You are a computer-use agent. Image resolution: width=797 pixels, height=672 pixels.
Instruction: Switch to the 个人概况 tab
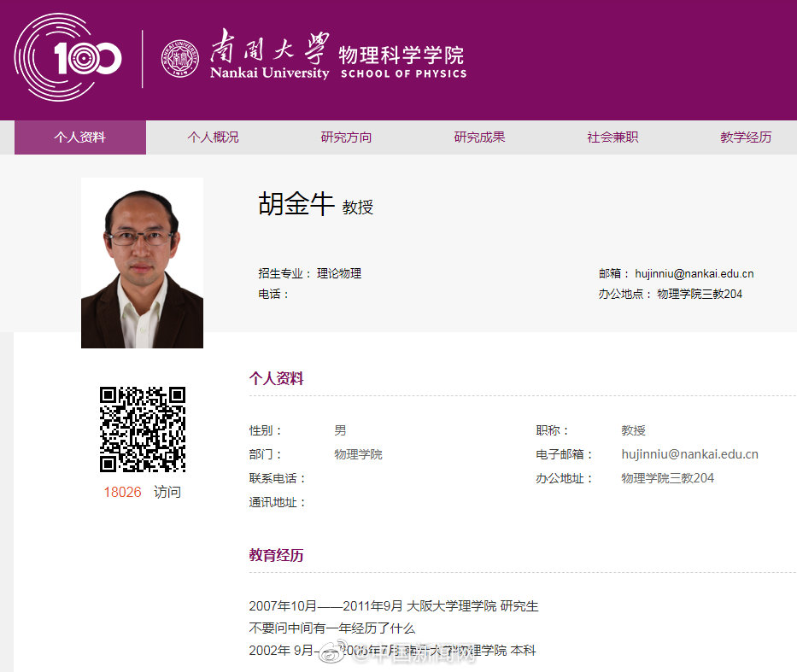(x=213, y=137)
